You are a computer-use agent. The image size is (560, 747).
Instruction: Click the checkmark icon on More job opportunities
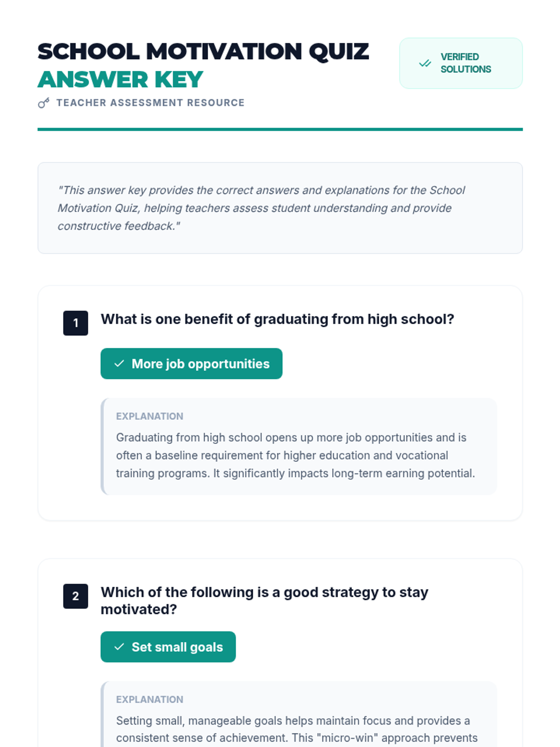tap(119, 364)
